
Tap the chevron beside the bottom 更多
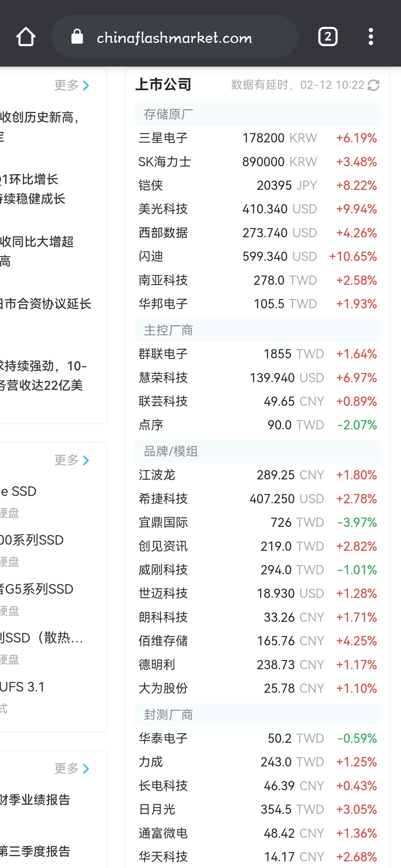tap(86, 769)
